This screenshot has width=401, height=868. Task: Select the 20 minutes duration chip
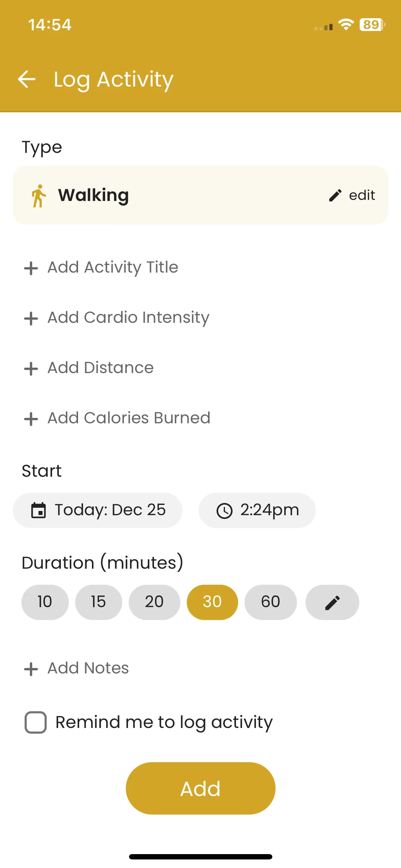(x=154, y=602)
